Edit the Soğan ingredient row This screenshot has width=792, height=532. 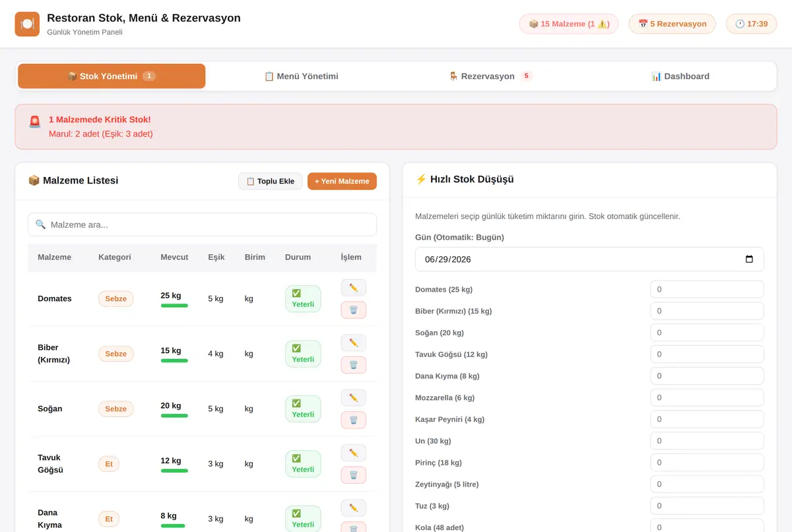353,398
